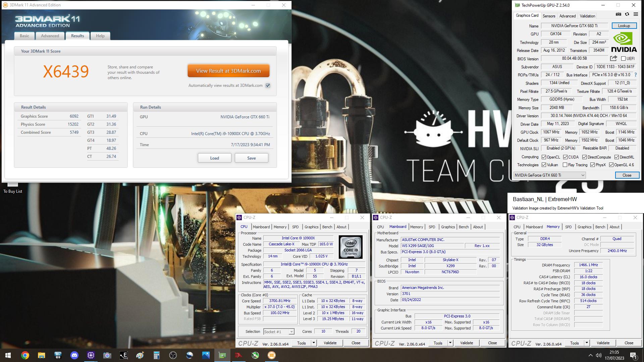Screen dimensions: 644x362
Task: Click View Result at 3DMark.com button
Action: 228,71
